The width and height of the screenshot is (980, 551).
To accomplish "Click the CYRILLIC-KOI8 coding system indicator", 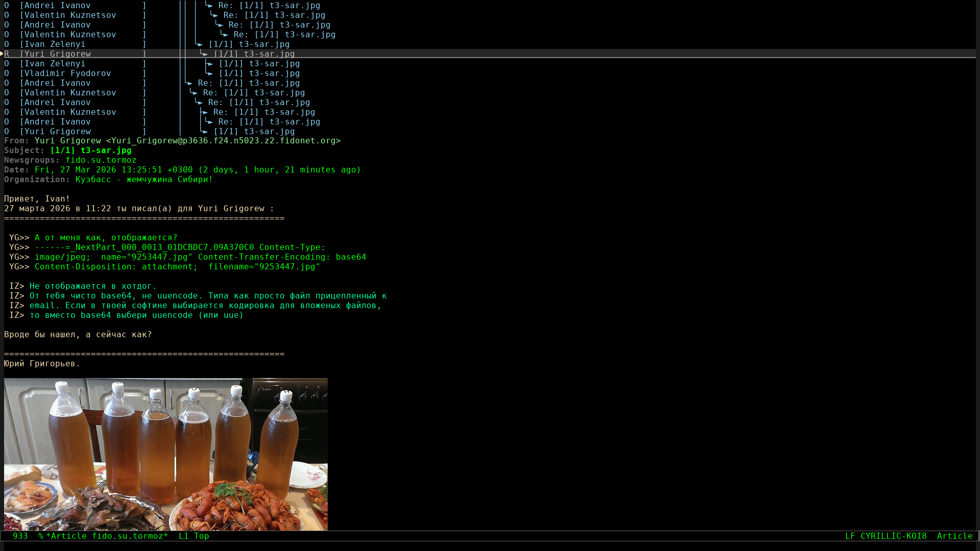I will pyautogui.click(x=893, y=536).
